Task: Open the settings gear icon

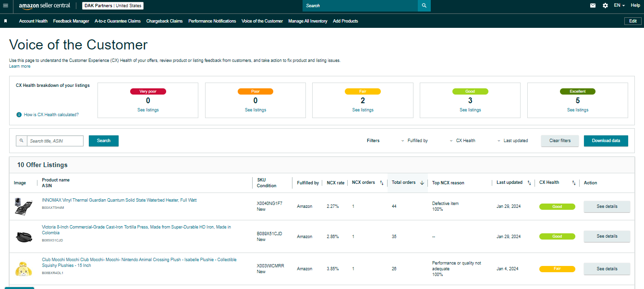Action: pos(605,6)
